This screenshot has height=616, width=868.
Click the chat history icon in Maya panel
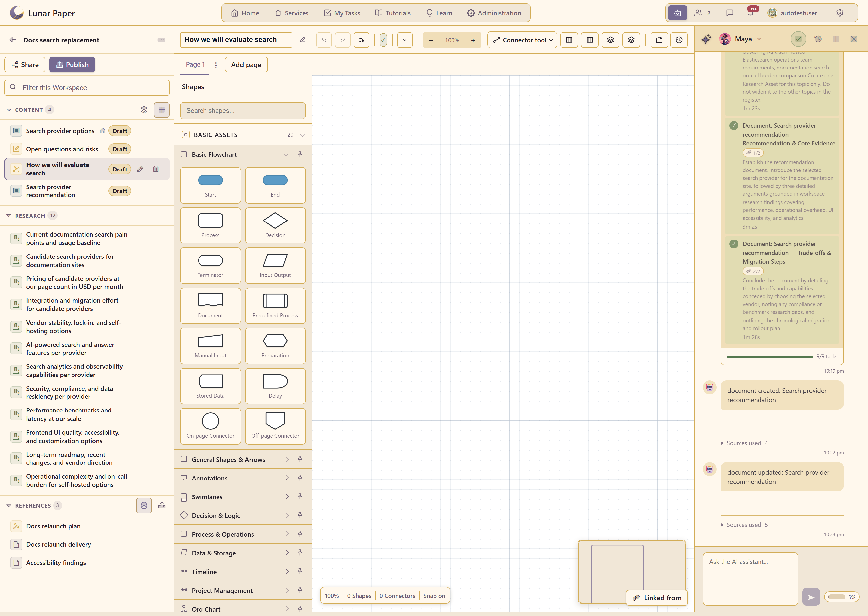(818, 39)
